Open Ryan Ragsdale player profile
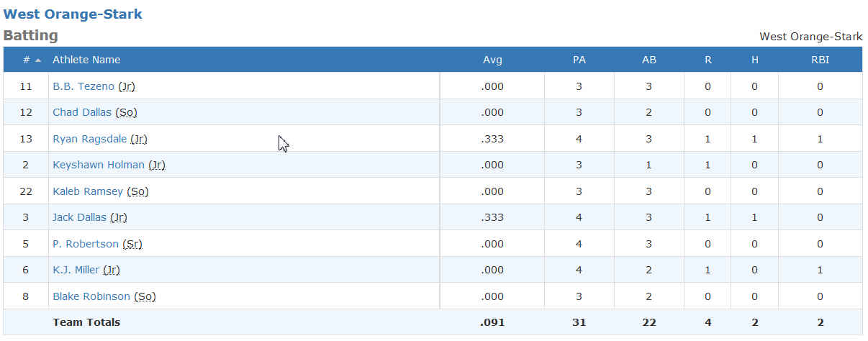Viewport: 868px width, 341px height. tap(89, 139)
